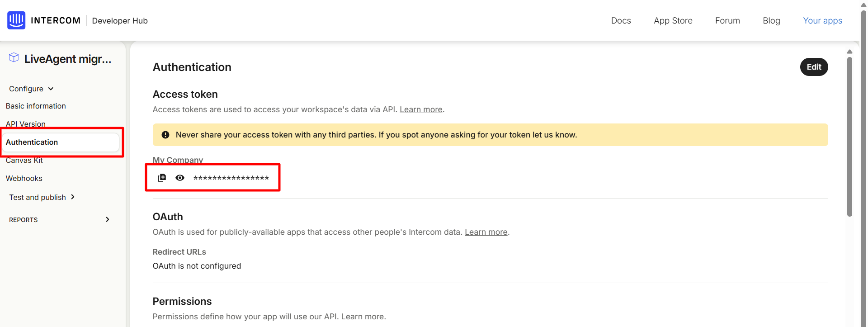Click the scroll up arrow on page scrollbar
Image resolution: width=868 pixels, height=327 pixels.
[x=849, y=52]
